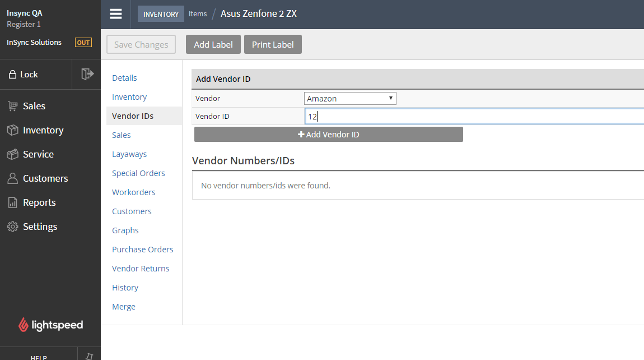Open the Purchase Orders tab
The image size is (644, 360).
click(x=142, y=250)
